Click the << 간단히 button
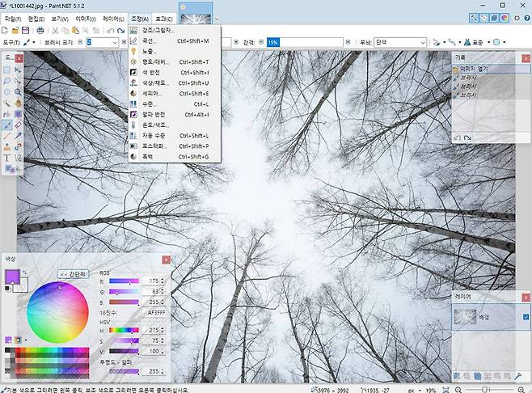This screenshot has height=393, width=532. point(74,274)
